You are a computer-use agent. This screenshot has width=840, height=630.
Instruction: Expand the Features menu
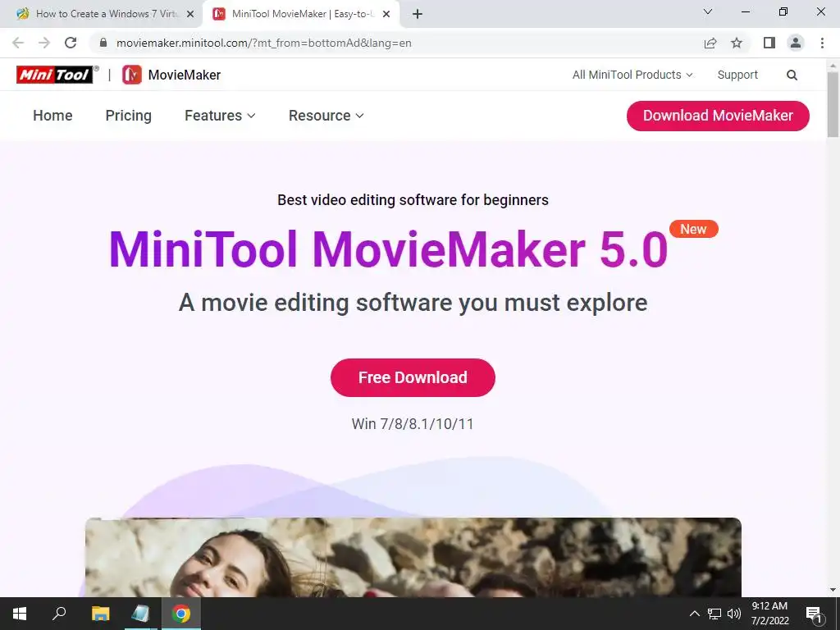tap(220, 116)
